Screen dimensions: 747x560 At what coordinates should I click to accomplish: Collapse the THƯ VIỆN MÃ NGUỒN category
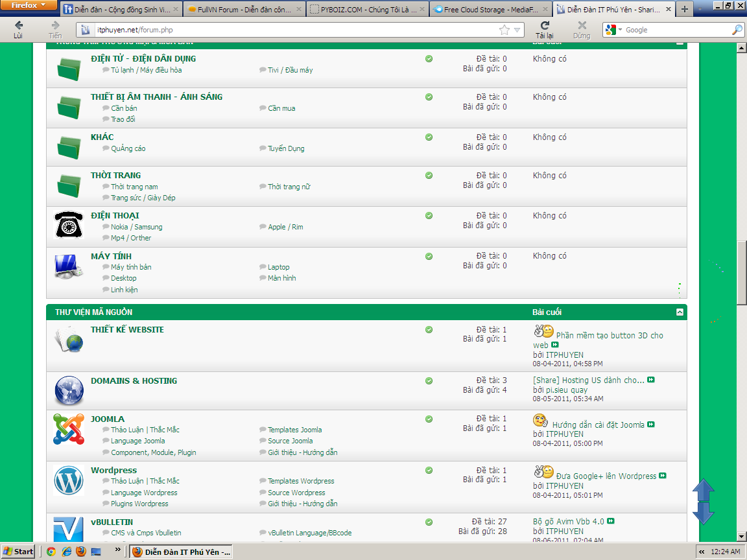[x=679, y=312]
